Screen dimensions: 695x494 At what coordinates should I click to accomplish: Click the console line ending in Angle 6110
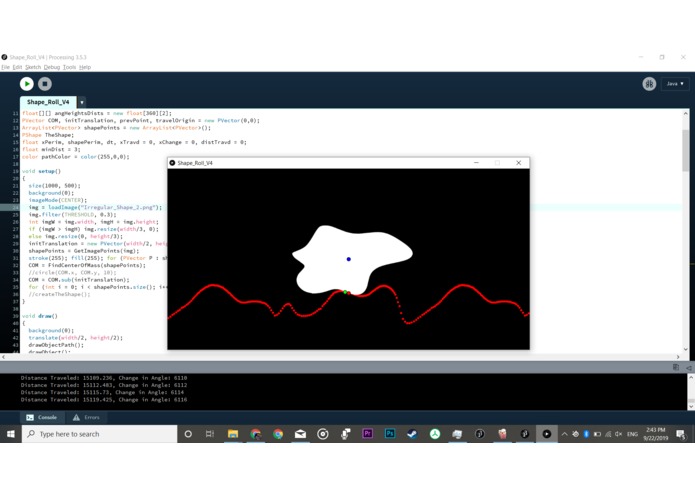[104, 378]
